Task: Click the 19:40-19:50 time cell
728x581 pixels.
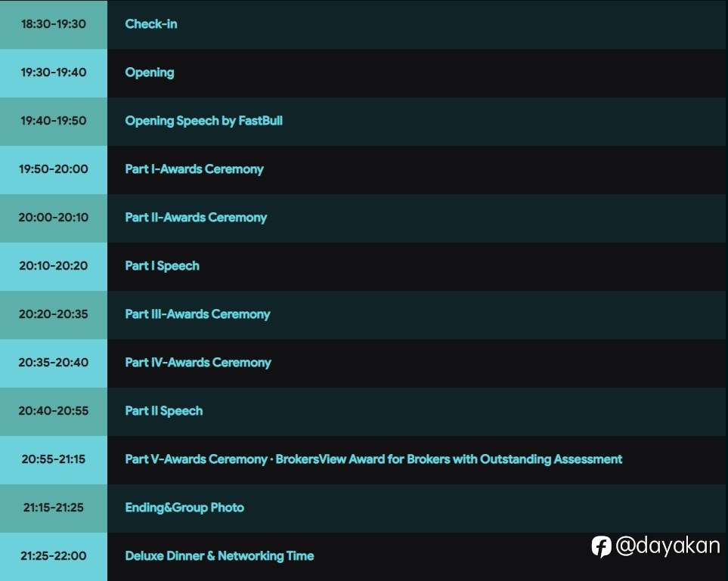Action: (x=54, y=121)
